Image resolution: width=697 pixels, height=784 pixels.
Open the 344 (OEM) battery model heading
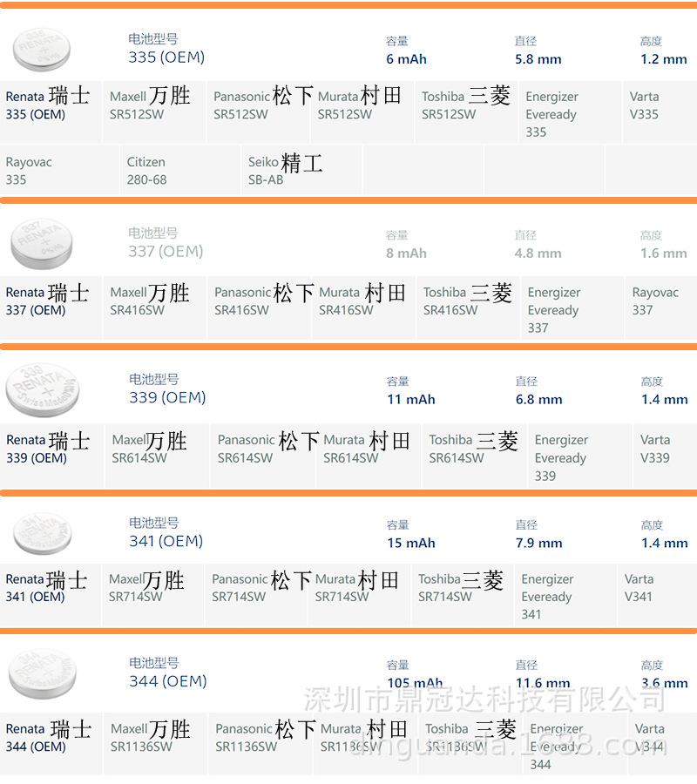coord(168,681)
